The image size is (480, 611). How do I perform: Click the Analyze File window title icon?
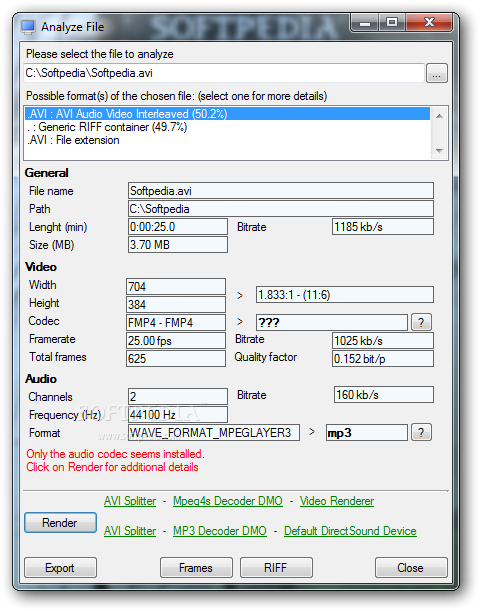(28, 27)
